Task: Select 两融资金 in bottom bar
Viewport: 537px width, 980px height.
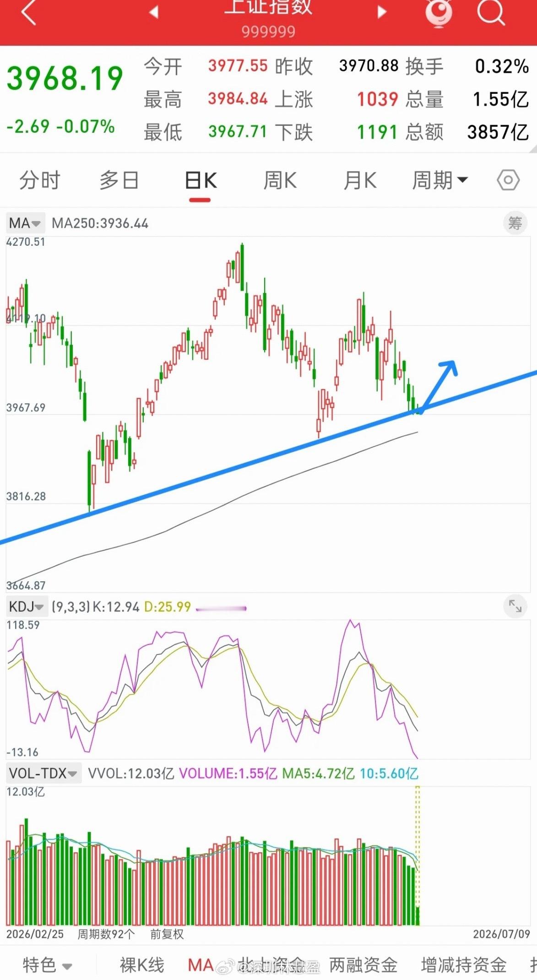Action: click(363, 965)
